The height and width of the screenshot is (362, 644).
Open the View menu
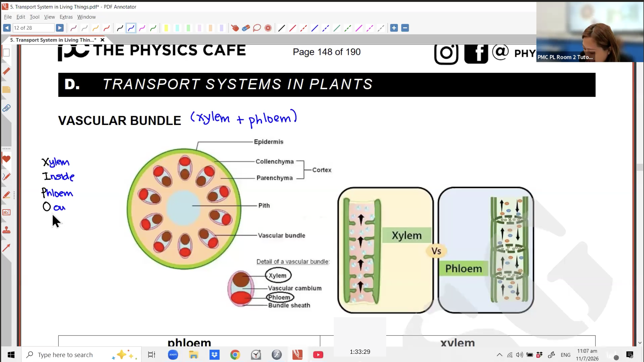(x=49, y=17)
